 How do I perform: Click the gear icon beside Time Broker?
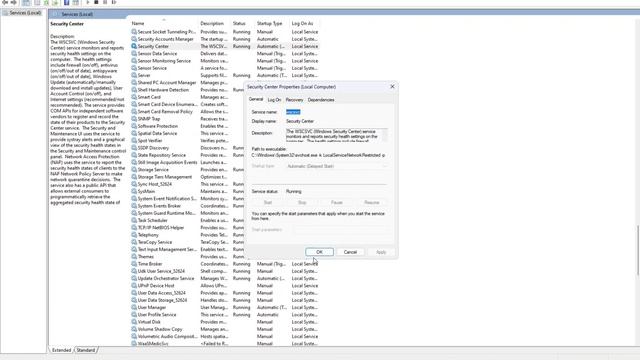click(134, 264)
